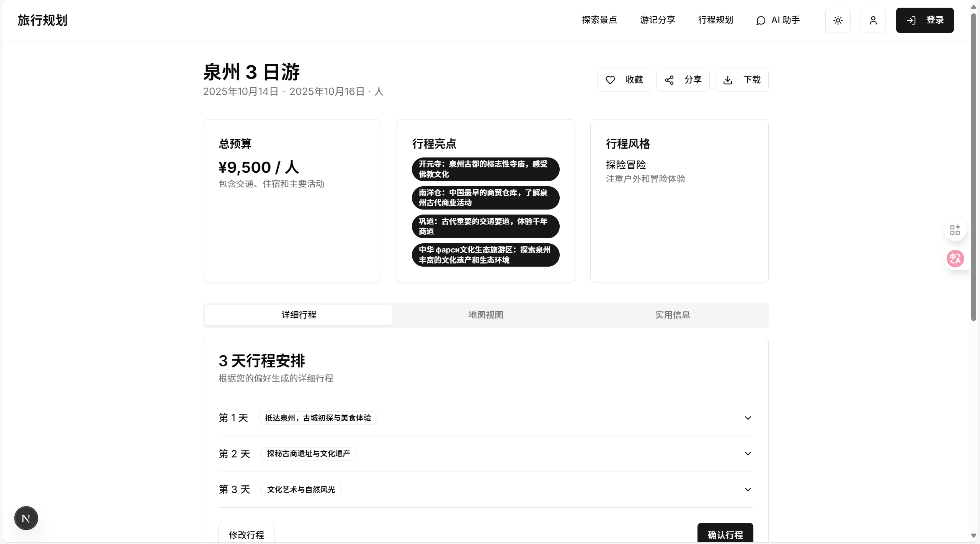Click the share icon button
This screenshot has width=980, height=544.
(x=669, y=80)
